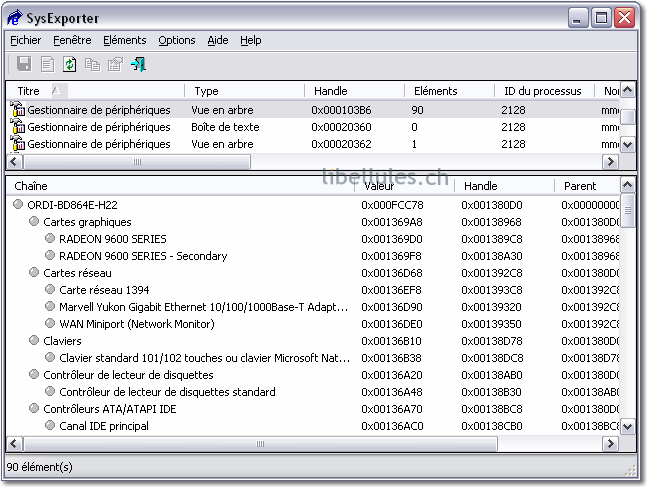
Task: Open the Fichier menu
Action: (26, 40)
